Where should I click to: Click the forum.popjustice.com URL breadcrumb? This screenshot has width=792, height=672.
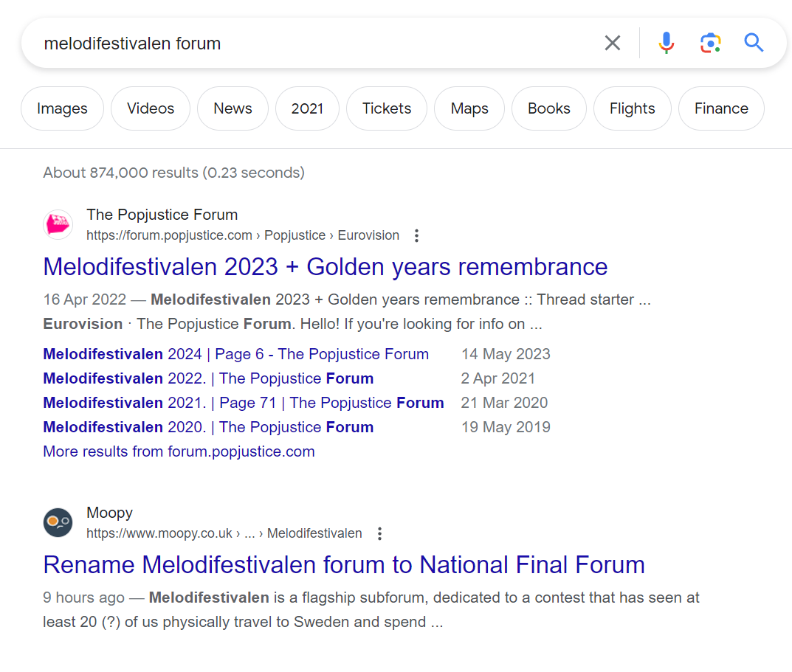[242, 236]
